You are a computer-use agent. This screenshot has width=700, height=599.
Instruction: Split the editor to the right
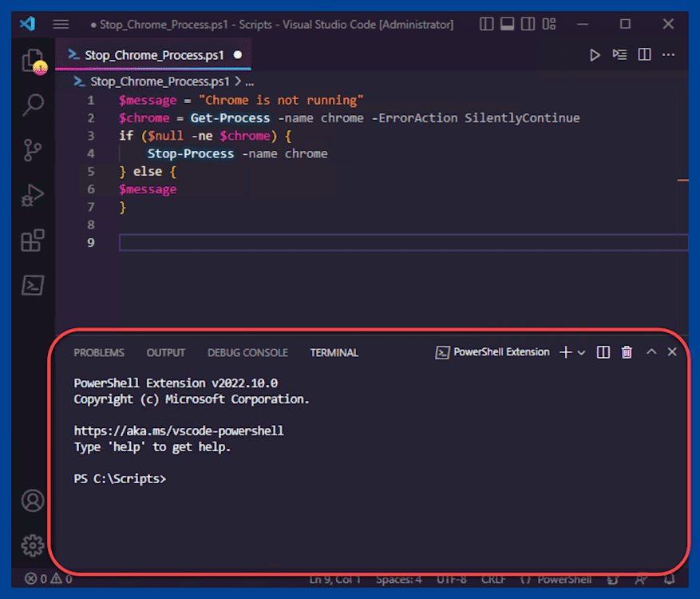click(644, 55)
